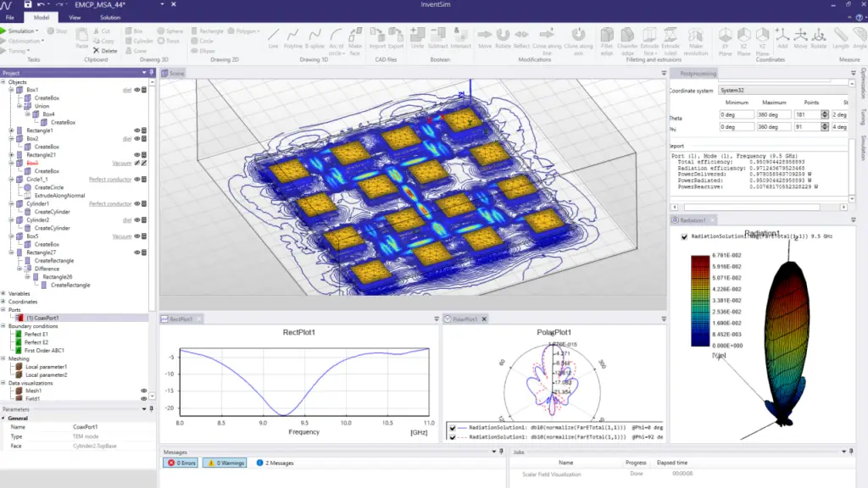
Task: Choose the XY Plane coordinate icon
Action: [x=726, y=39]
